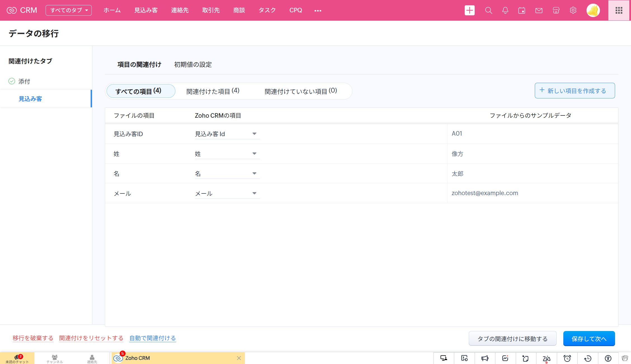Screen dimensions: 631x364
Task: Open the calendar icon in header
Action: tap(522, 10)
